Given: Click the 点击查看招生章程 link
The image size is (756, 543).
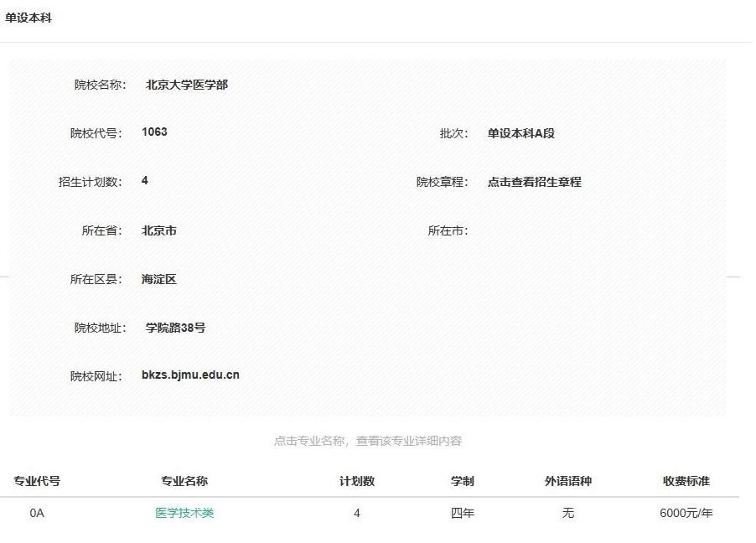Looking at the screenshot, I should 534,182.
